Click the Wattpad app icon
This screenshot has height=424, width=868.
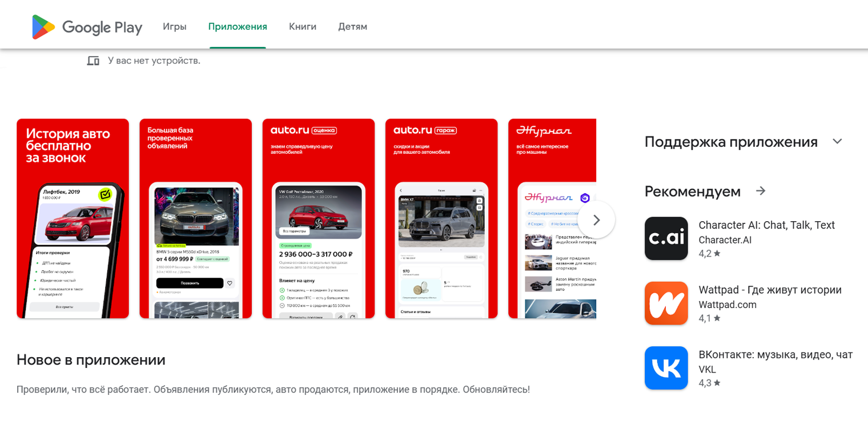[x=666, y=303]
